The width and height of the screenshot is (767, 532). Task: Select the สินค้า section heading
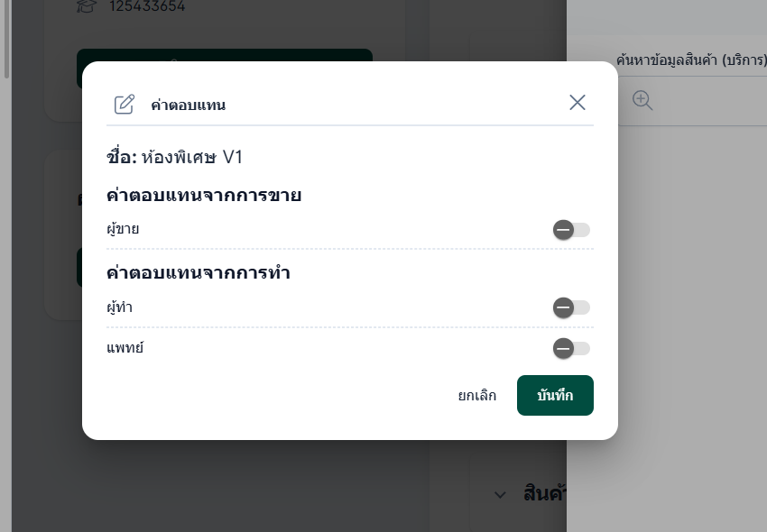pyautogui.click(x=544, y=493)
